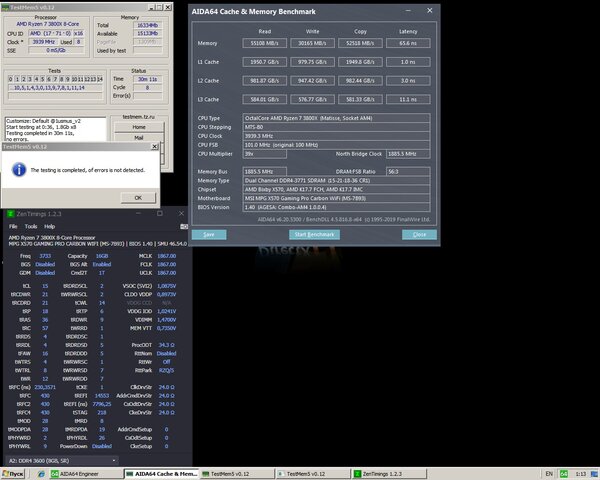Click the Home button in TestMem5
The width and height of the screenshot is (600, 480).
coord(139,127)
